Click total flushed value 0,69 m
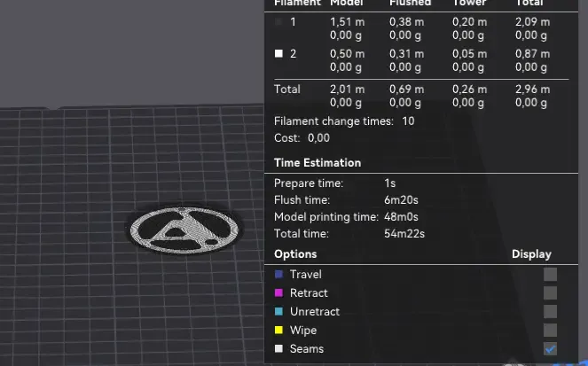 (406, 90)
